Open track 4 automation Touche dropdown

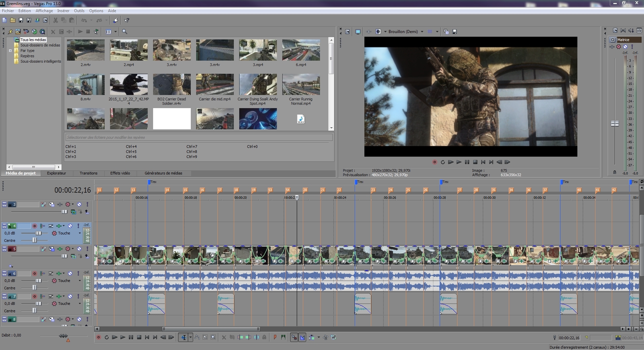(80, 233)
